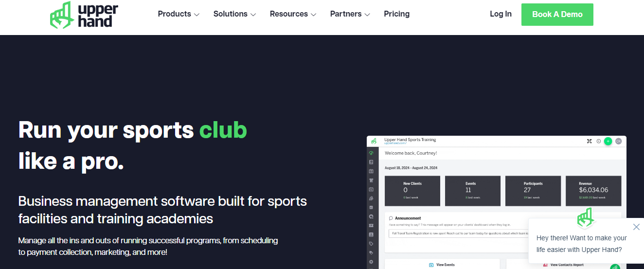Click the calendar icon beside View Events
Viewport: 644px width, 269px height.
coord(431,265)
